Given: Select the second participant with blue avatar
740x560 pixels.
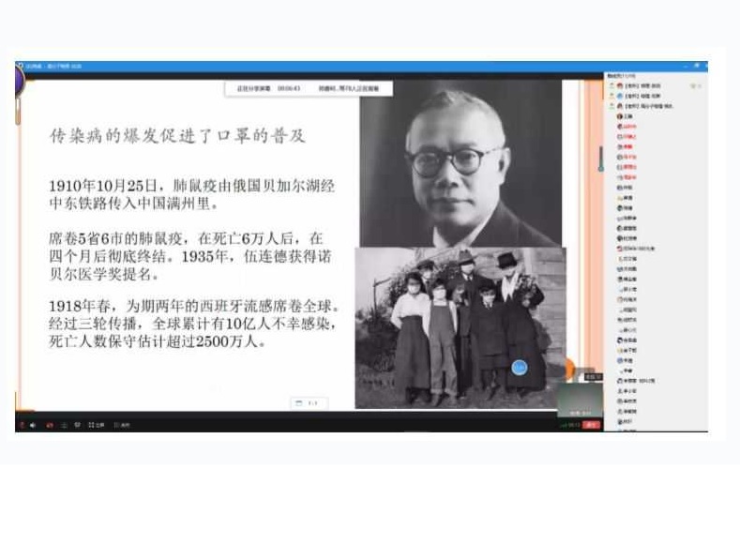Looking at the screenshot, I should (x=647, y=96).
